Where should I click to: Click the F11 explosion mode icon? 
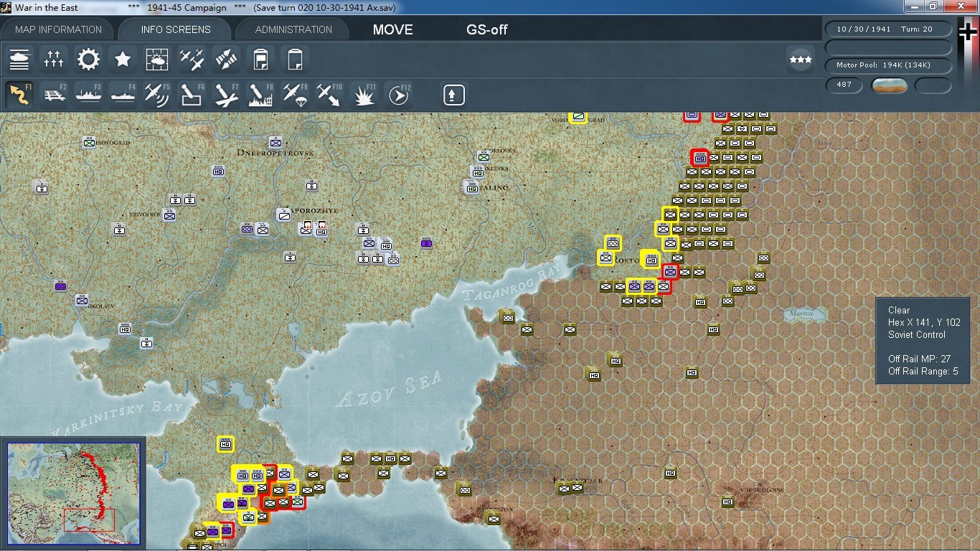tap(364, 95)
